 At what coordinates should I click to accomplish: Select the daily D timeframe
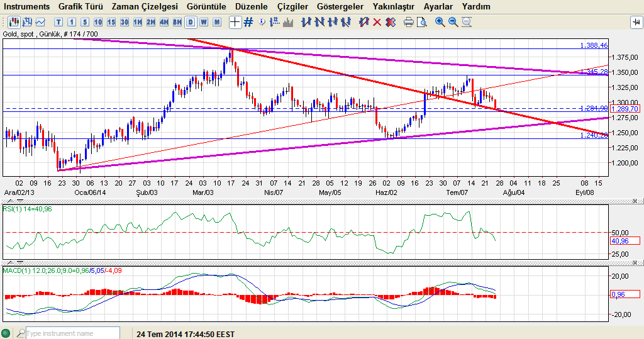191,22
